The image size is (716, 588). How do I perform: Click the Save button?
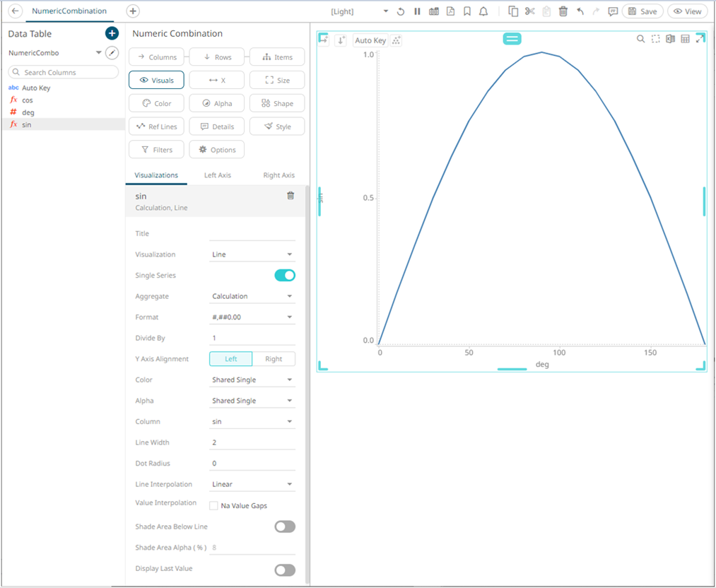(x=642, y=11)
